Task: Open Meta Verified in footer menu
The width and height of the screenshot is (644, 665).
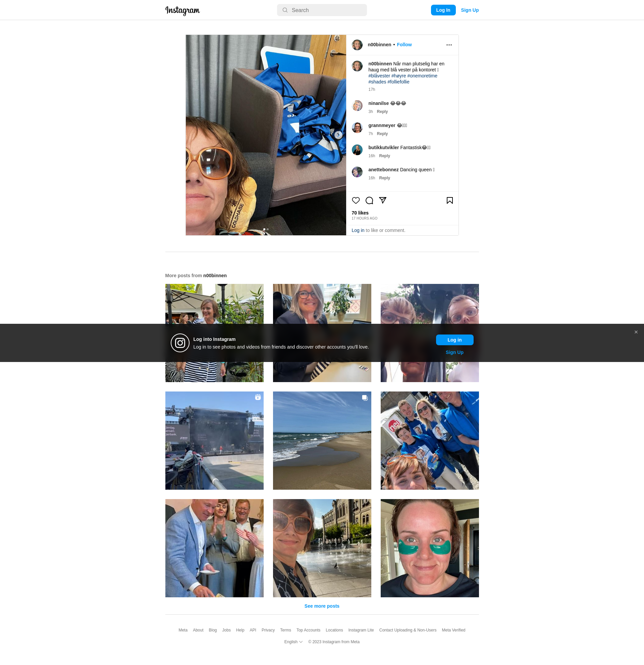Action: [453, 630]
